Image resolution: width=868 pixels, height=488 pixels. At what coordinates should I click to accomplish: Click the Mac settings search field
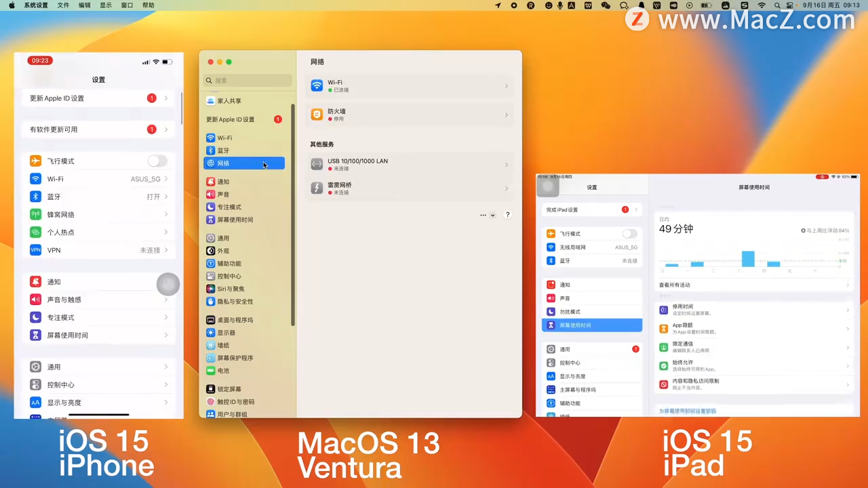click(248, 80)
